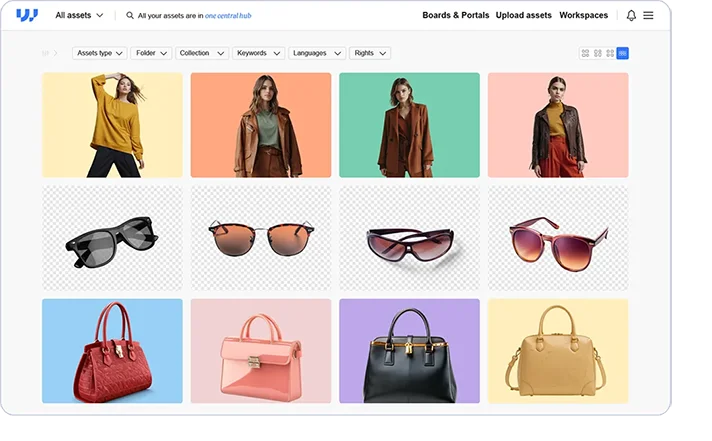This screenshot has height=441, width=712.
Task: Click the search field placeholder text
Action: coord(194,15)
